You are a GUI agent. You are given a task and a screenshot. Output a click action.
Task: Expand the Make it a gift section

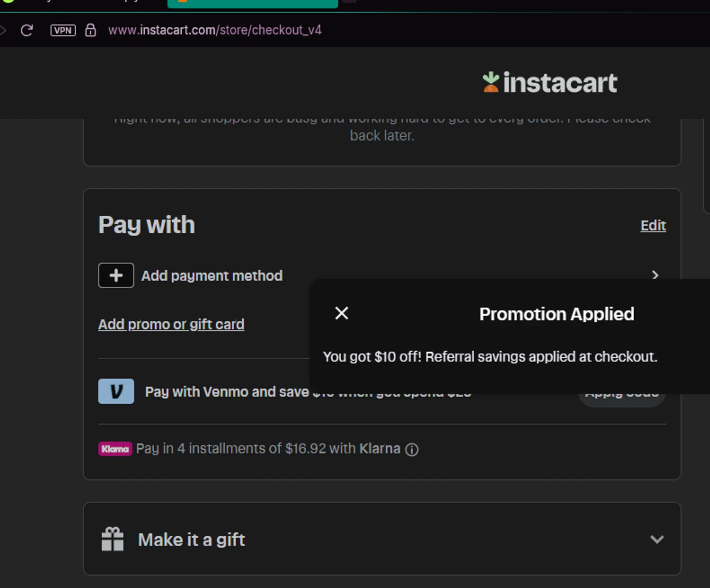coord(657,539)
